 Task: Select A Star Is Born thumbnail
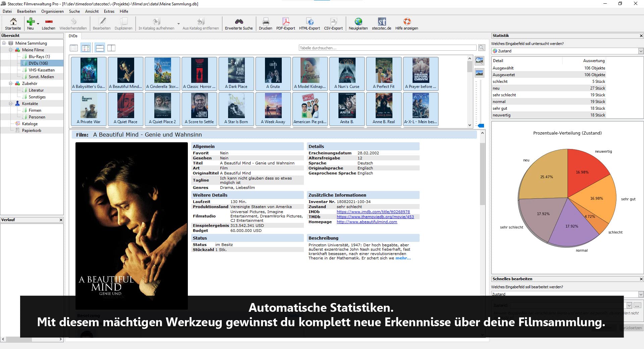pos(236,109)
